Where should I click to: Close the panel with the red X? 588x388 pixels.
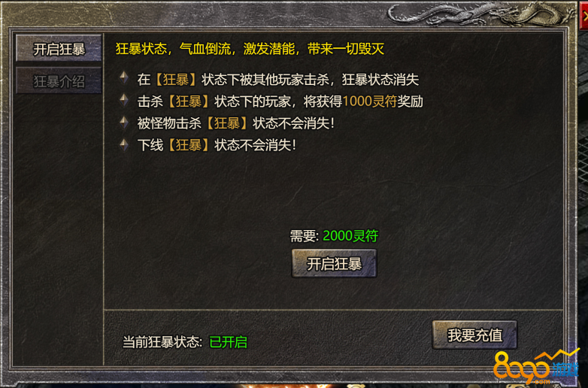pos(584,16)
